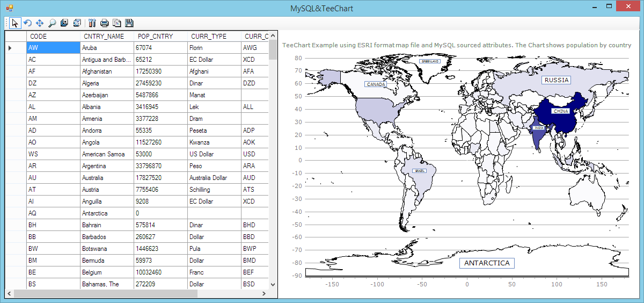Image resolution: width=644 pixels, height=303 pixels.
Task: Sort by CURR_TYPE column header
Action: coord(214,36)
